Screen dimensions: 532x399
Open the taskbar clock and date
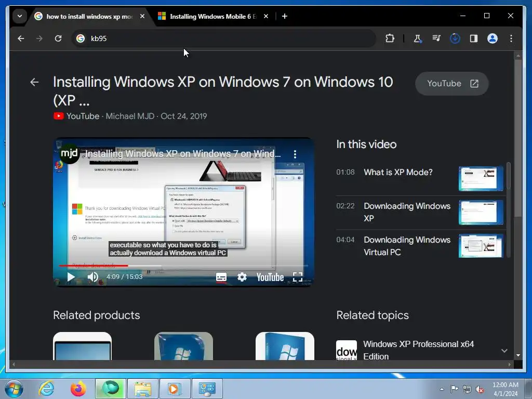pyautogui.click(x=506, y=389)
